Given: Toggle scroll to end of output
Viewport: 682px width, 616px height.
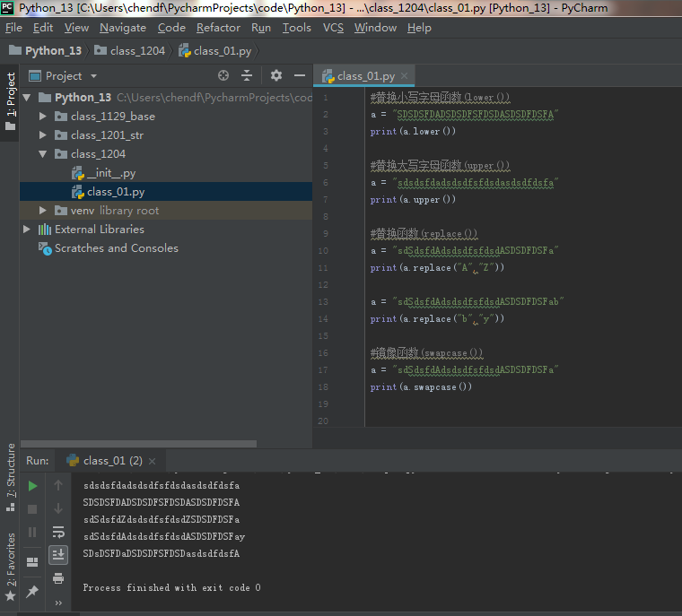Looking at the screenshot, I should point(58,555).
